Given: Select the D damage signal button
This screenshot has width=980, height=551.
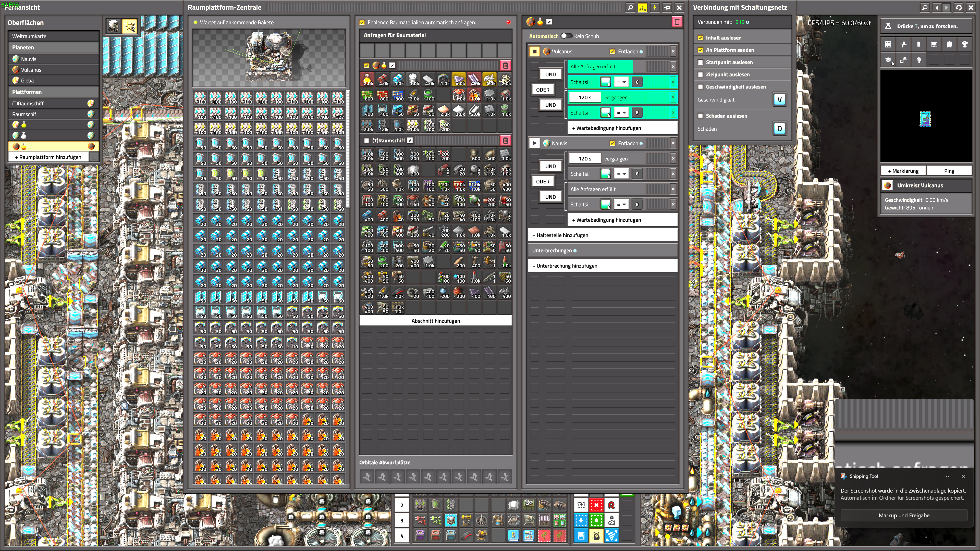Looking at the screenshot, I should [x=779, y=129].
